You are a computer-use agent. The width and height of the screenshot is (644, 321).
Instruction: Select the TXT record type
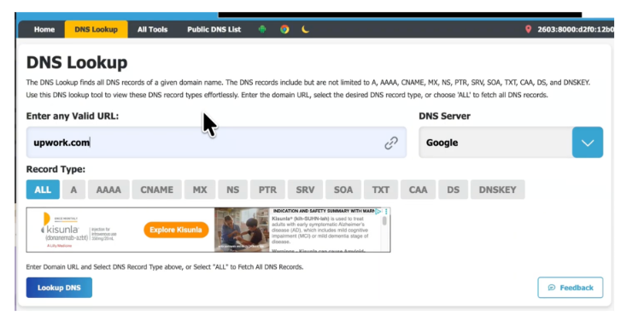point(381,190)
